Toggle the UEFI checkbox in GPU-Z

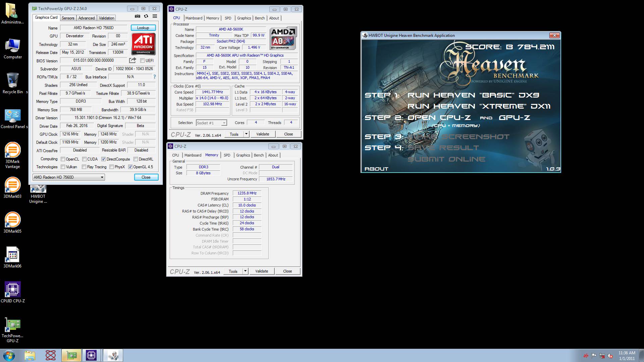coord(142,61)
